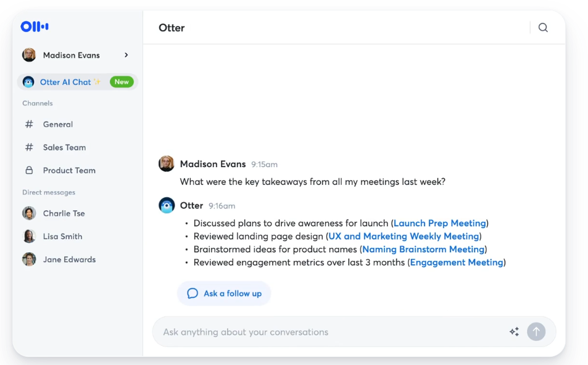Click the 9:16am reply timestamp
Image resolution: width=588 pixels, height=365 pixels.
[222, 206]
